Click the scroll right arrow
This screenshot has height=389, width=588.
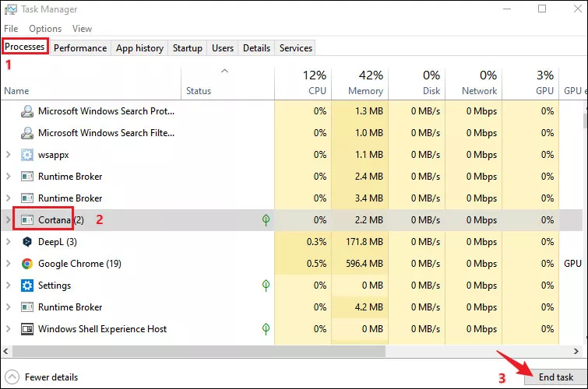576,351
